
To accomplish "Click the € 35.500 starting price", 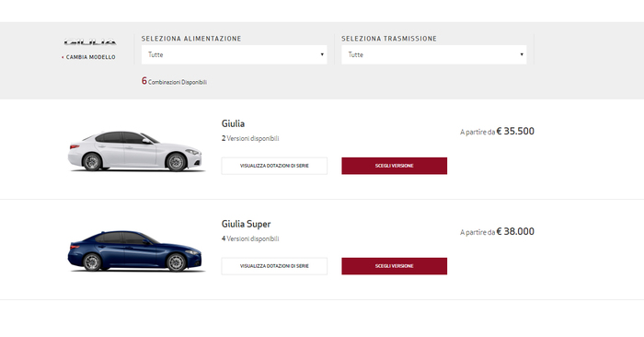I will [515, 131].
